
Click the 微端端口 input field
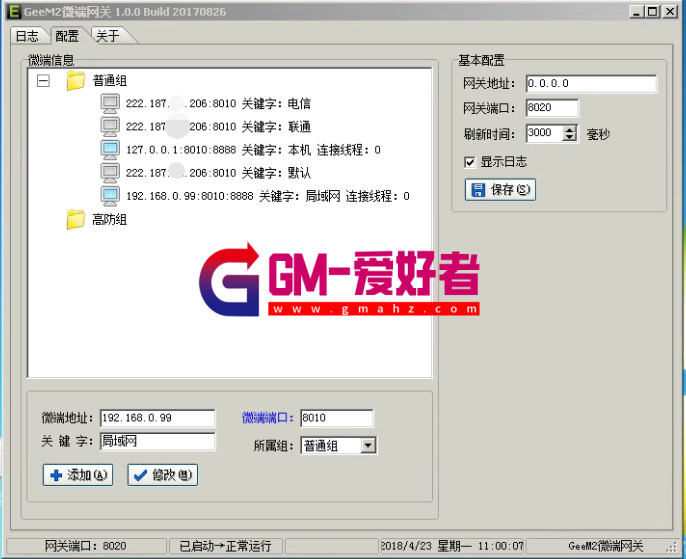click(336, 418)
